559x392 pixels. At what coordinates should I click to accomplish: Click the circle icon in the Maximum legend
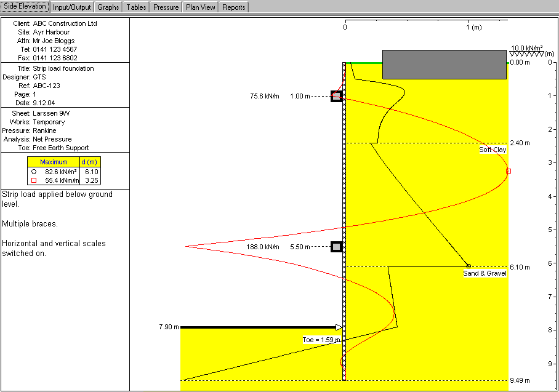pos(34,172)
